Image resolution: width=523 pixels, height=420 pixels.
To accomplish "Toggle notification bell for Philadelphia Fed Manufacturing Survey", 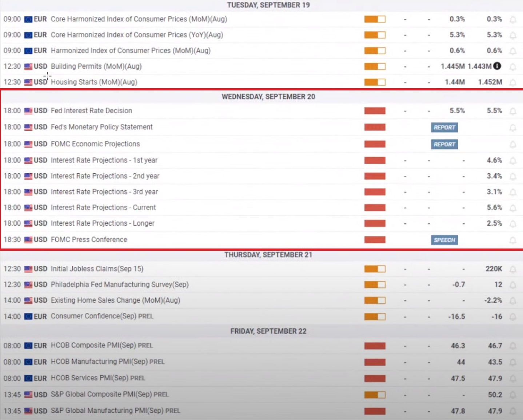I will click(x=513, y=285).
